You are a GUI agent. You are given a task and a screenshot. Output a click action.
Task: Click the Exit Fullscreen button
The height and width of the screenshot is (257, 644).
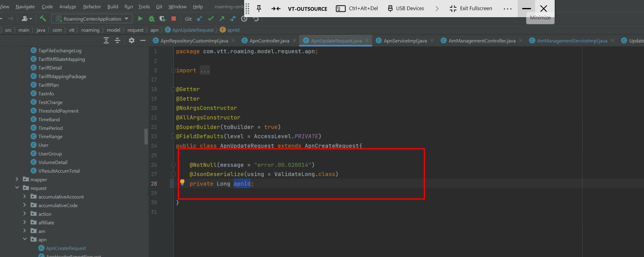coord(471,9)
